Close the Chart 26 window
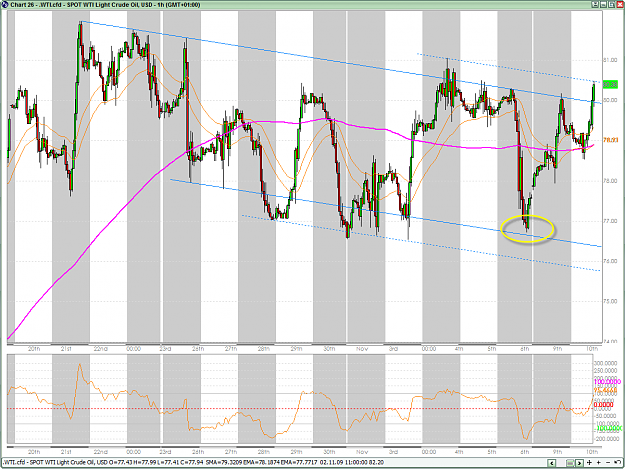 point(620,4)
